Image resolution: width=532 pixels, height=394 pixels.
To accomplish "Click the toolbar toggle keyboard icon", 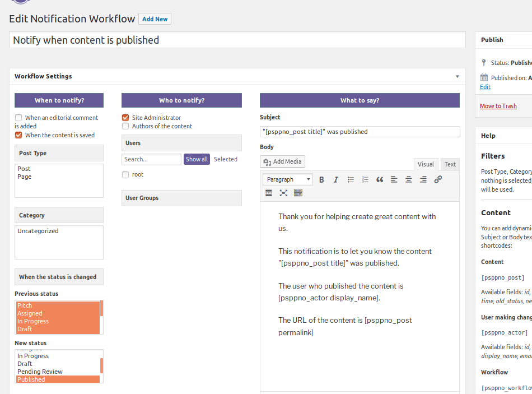I will tap(298, 193).
